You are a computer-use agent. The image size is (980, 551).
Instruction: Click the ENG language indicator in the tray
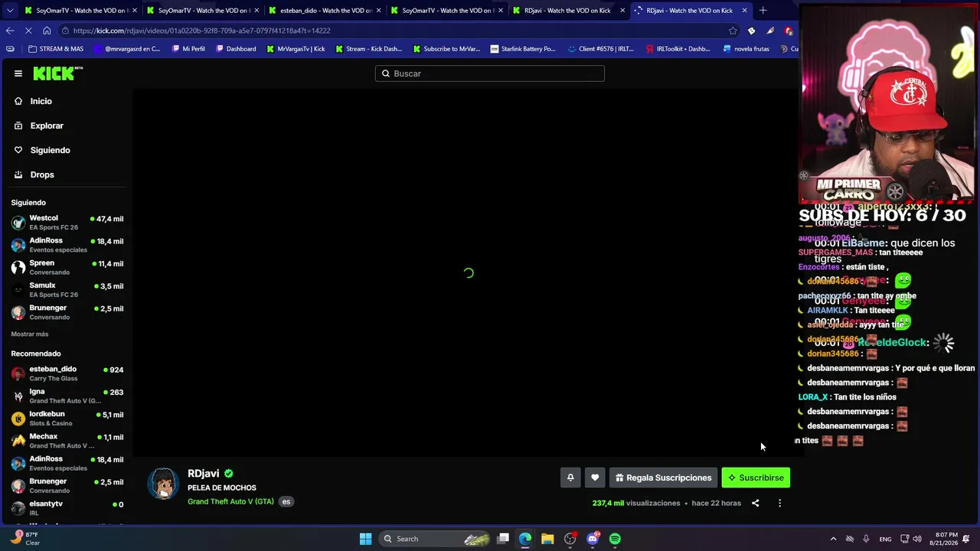pyautogui.click(x=885, y=539)
